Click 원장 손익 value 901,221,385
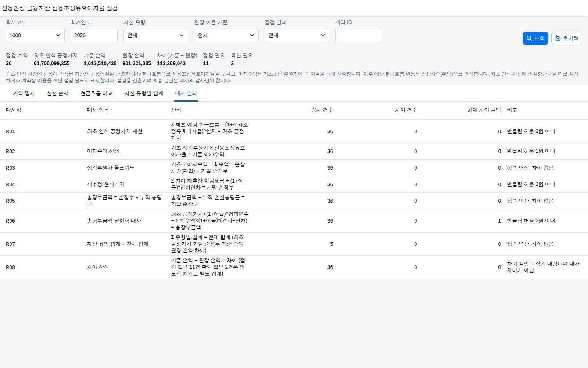This screenshot has height=368, width=588. click(x=137, y=63)
